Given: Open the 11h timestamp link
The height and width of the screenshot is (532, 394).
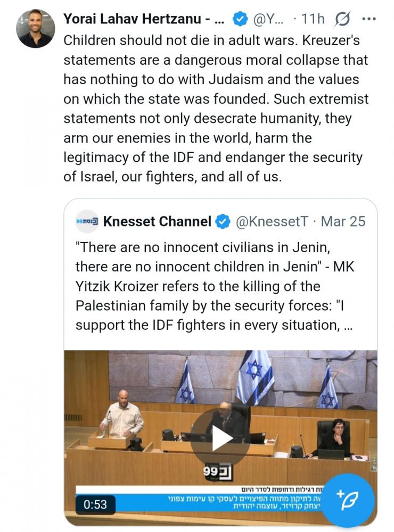Looking at the screenshot, I should pyautogui.click(x=313, y=19).
